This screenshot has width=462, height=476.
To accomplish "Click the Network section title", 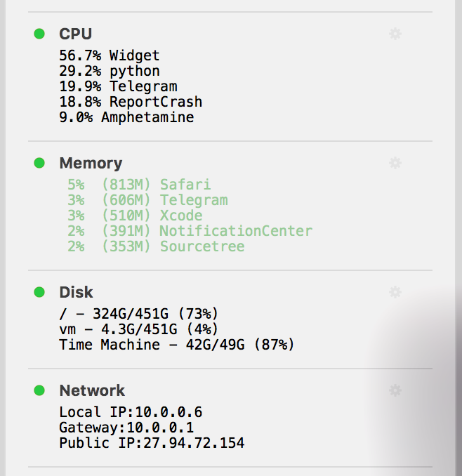I will [92, 390].
